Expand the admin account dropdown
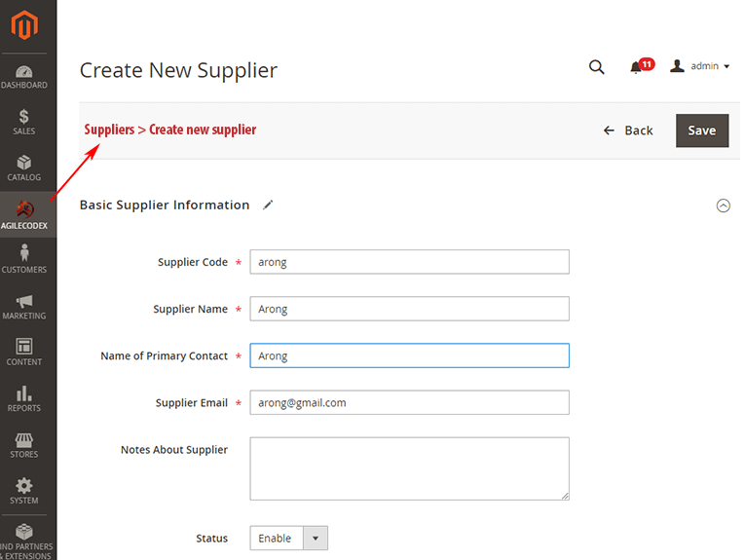This screenshot has width=745, height=560. (699, 66)
